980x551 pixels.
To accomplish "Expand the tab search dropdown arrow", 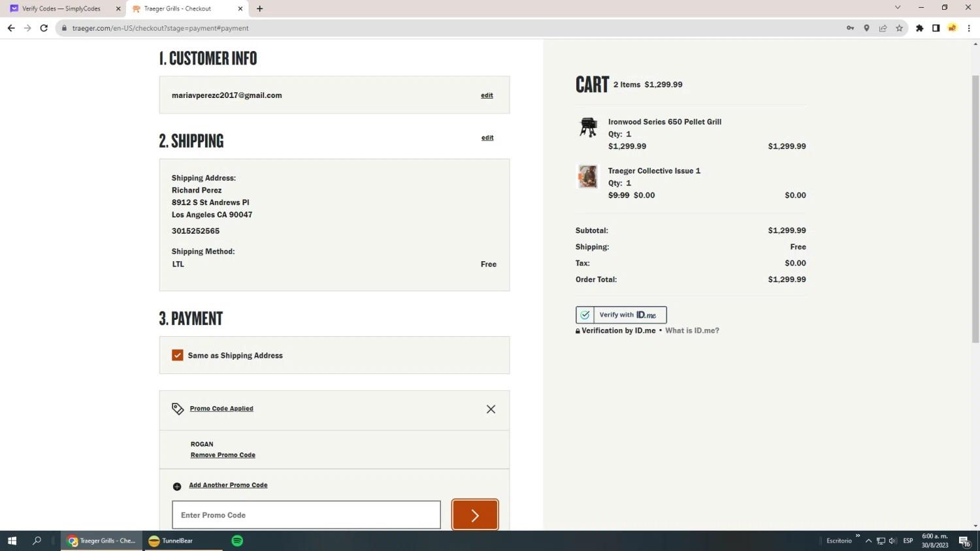I will coord(898,7).
